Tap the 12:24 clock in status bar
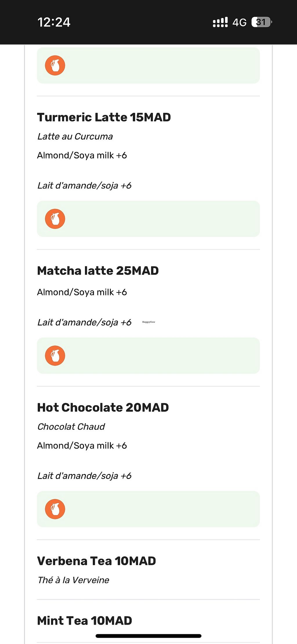 click(x=54, y=22)
